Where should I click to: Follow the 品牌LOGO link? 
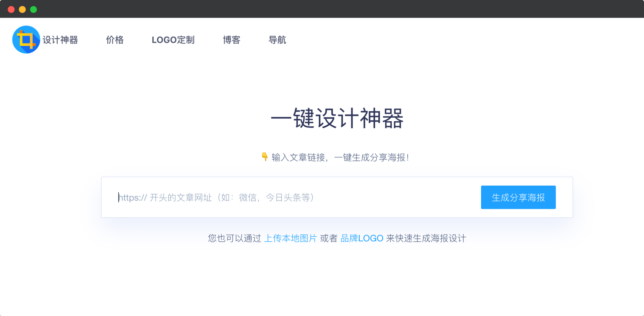pos(362,238)
